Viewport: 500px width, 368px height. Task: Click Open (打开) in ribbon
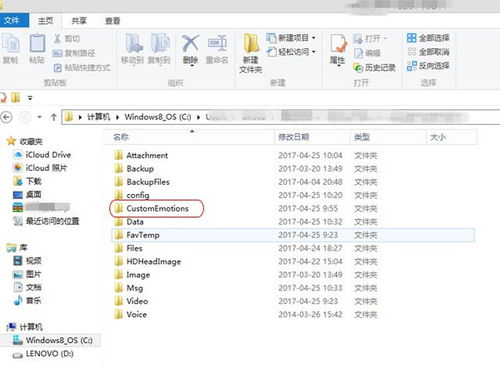point(369,39)
